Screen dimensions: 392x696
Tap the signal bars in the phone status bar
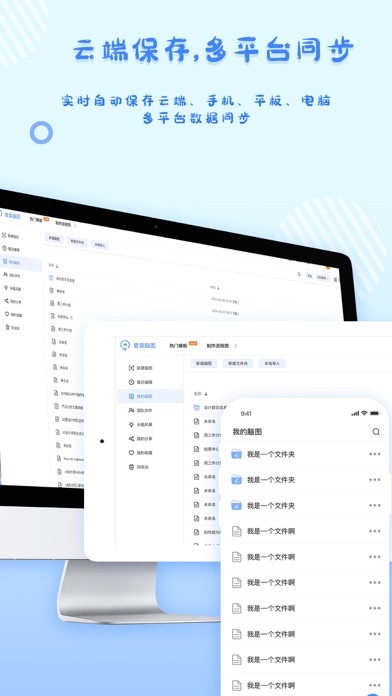[x=355, y=414]
